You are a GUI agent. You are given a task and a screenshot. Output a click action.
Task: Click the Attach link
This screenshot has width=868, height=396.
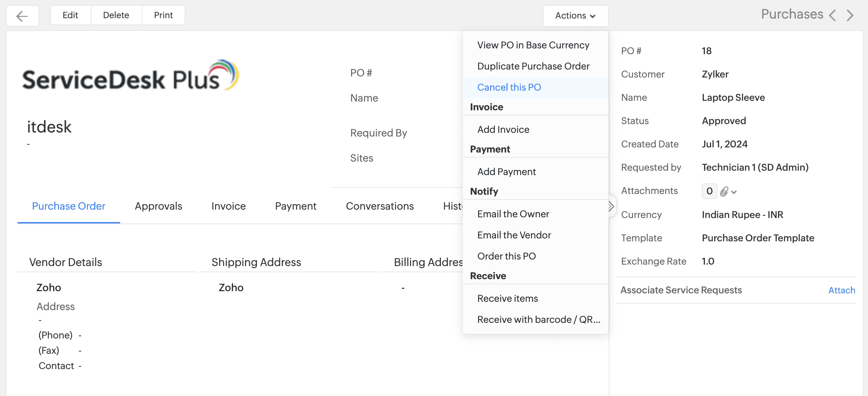842,290
